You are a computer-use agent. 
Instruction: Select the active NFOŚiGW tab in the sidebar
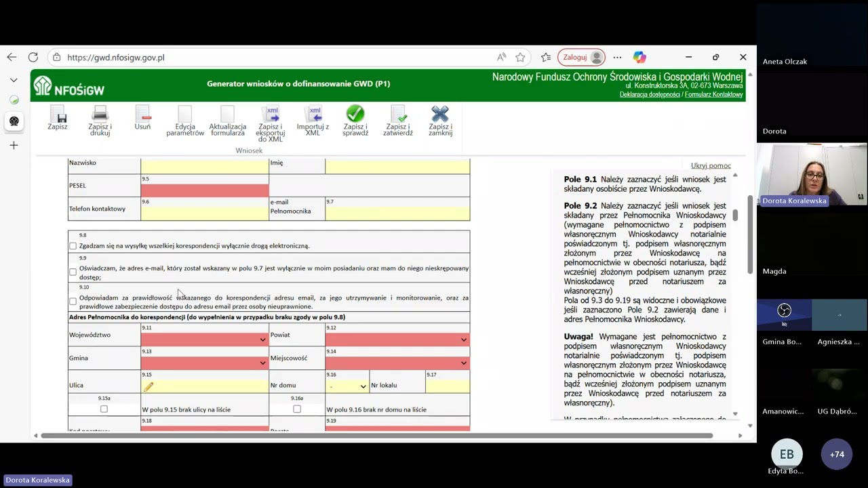(14, 121)
